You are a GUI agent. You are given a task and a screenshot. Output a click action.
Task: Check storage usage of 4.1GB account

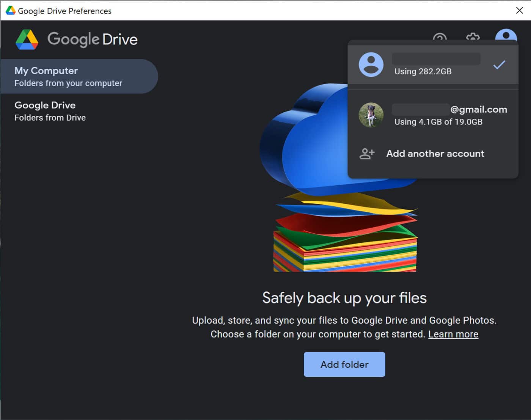438,122
